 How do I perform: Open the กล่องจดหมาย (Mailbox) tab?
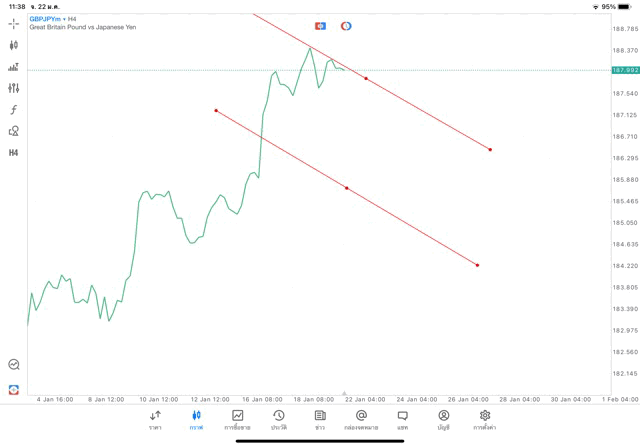tap(361, 420)
